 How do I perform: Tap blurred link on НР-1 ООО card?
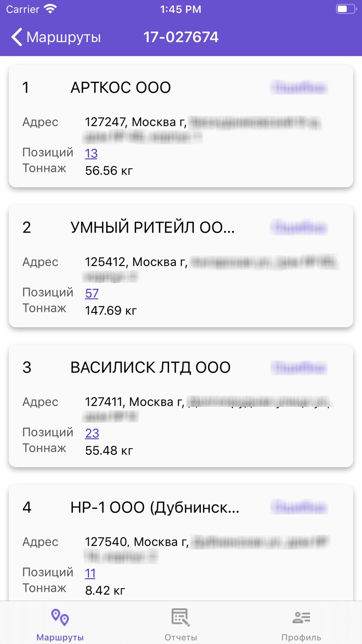point(299,507)
